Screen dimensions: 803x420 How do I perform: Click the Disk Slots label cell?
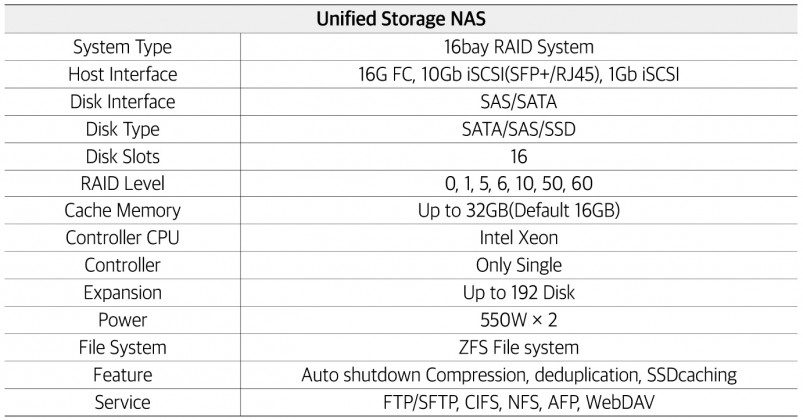coord(122,156)
